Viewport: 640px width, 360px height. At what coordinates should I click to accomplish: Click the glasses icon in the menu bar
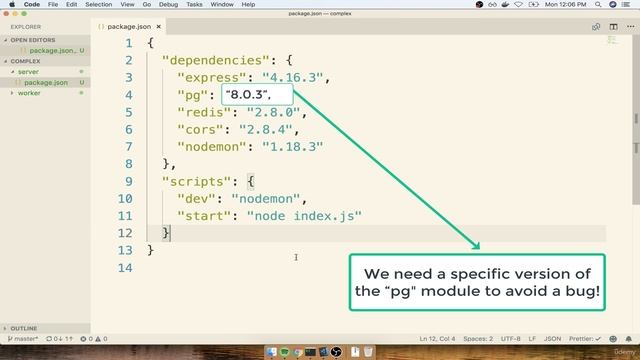point(492,4)
